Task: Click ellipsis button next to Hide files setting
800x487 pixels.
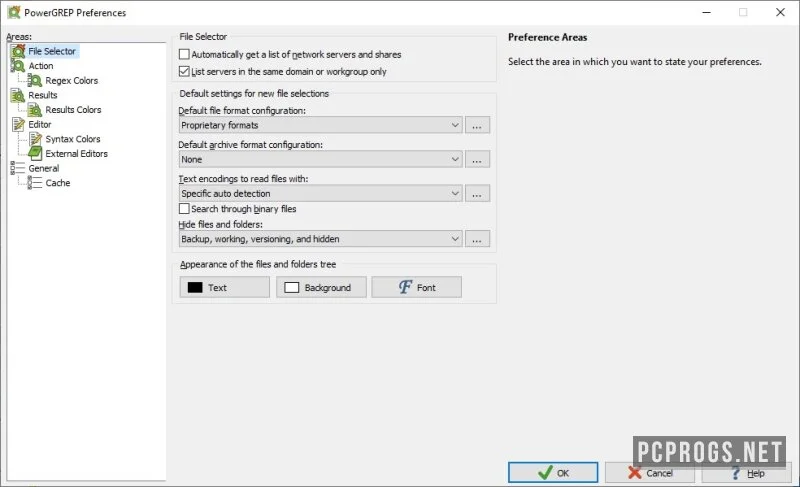Action: [477, 239]
